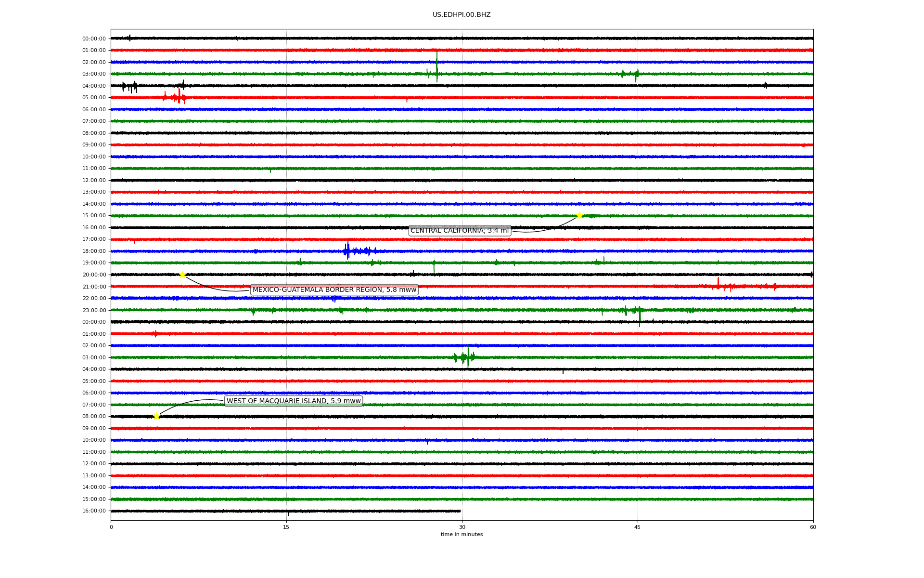Click the MEXICO-GUATEMALA BORDER REGION annotation box
Screen dimensions: 924x578
coord(334,290)
